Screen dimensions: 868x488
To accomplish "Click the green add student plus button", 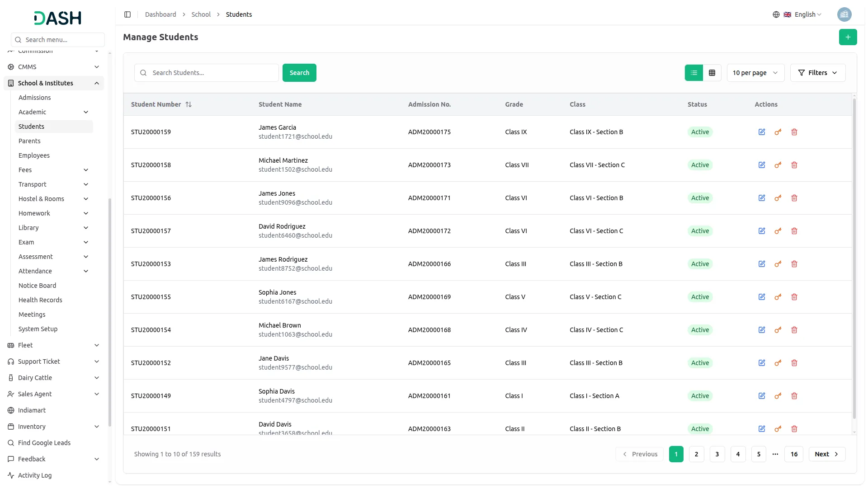I will pyautogui.click(x=848, y=37).
